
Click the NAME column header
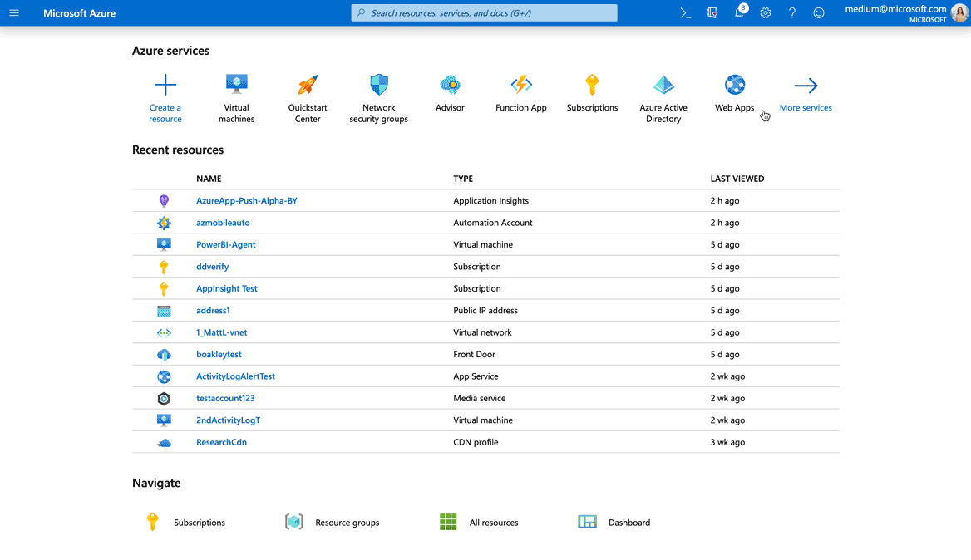(x=209, y=179)
